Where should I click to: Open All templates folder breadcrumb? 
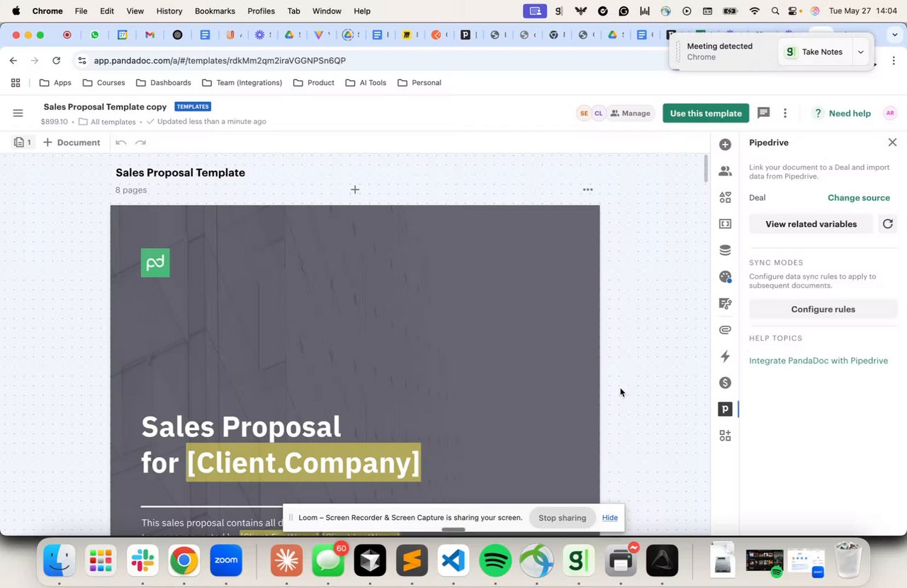click(109, 122)
